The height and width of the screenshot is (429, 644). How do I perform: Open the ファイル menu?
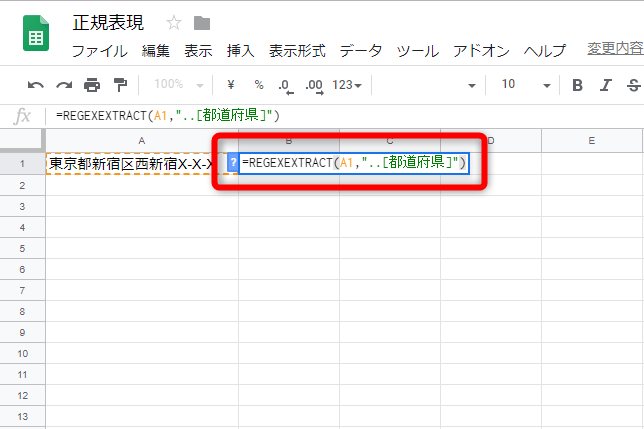point(100,51)
